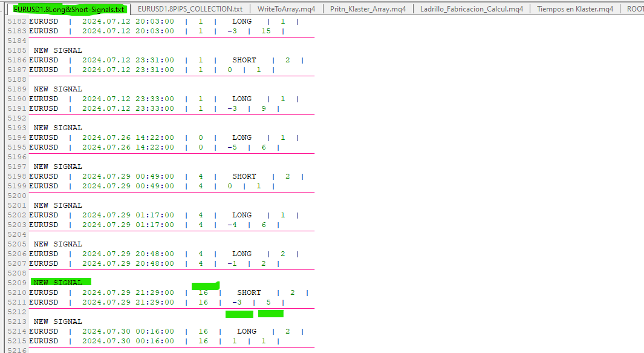Click NEW SIGNAL text on line 5201
Viewport: 644px width, 353px height.
tap(58, 205)
